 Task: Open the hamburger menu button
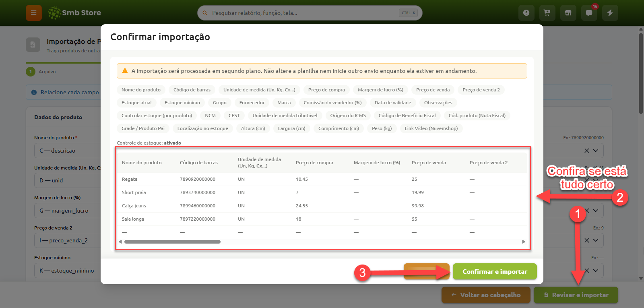pos(34,13)
